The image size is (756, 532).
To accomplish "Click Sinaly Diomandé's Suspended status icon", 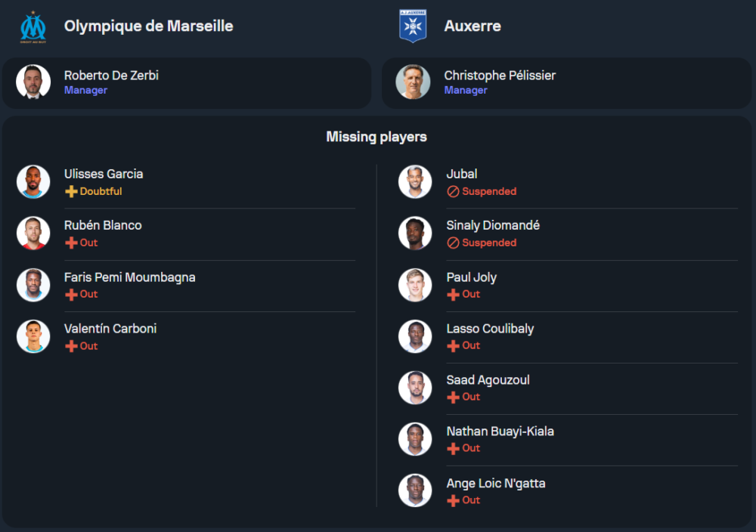I will click(454, 243).
